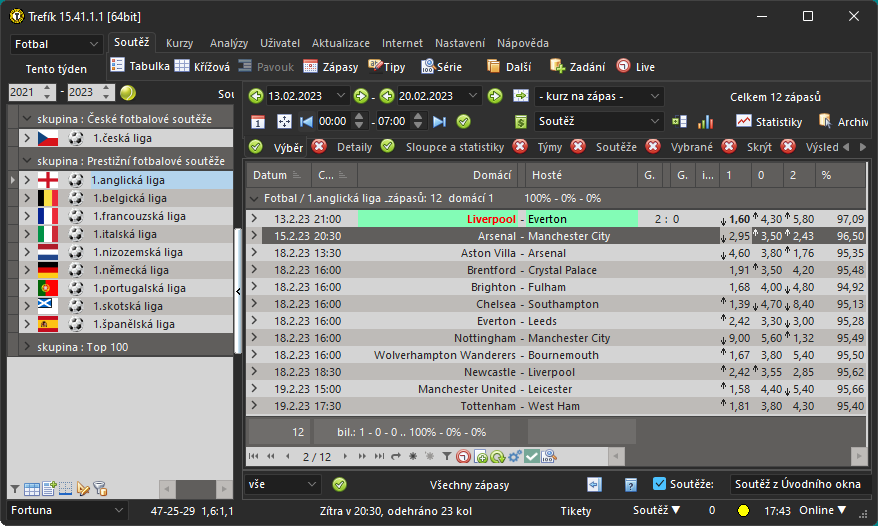The image size is (878, 526).
Task: Jump to the last time with the blue skip-forward icon
Action: pos(440,122)
